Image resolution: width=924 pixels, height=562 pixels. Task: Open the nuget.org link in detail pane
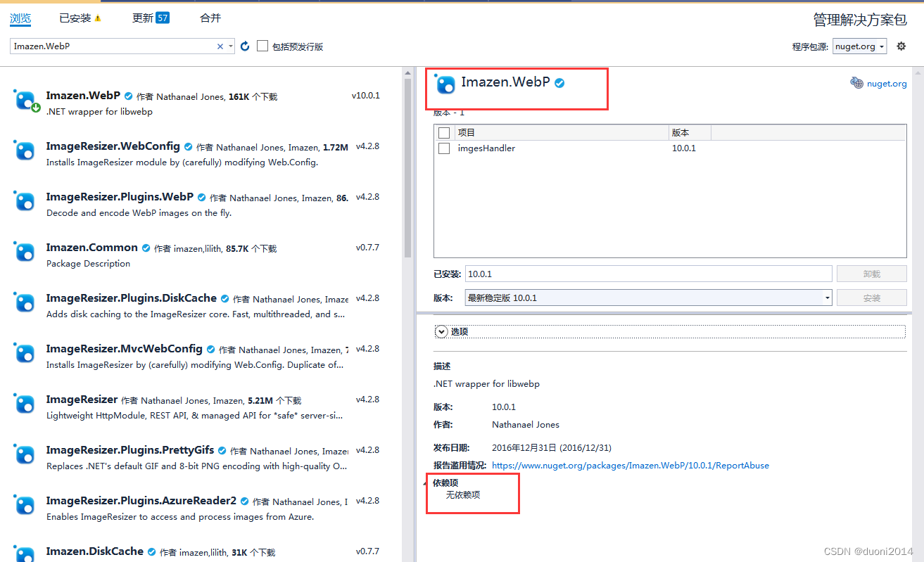point(887,84)
